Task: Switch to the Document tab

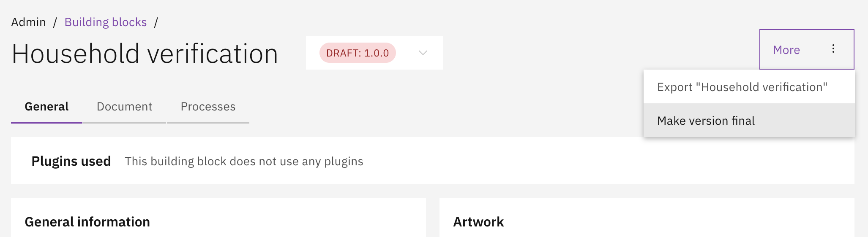Action: tap(124, 107)
